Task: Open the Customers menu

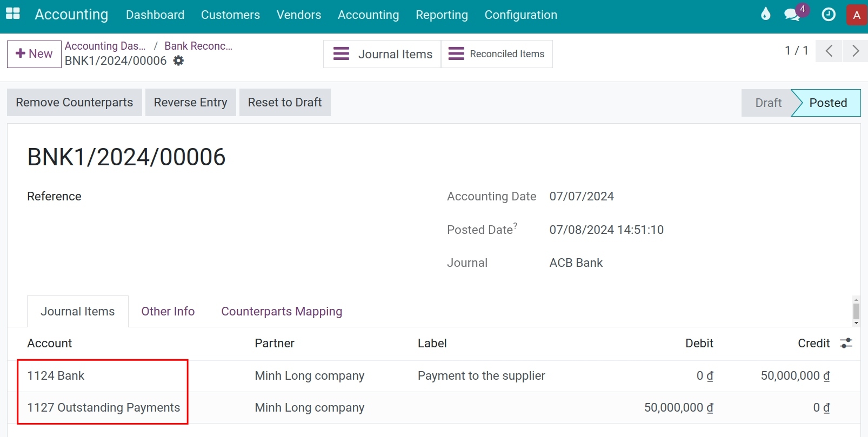Action: coord(230,15)
